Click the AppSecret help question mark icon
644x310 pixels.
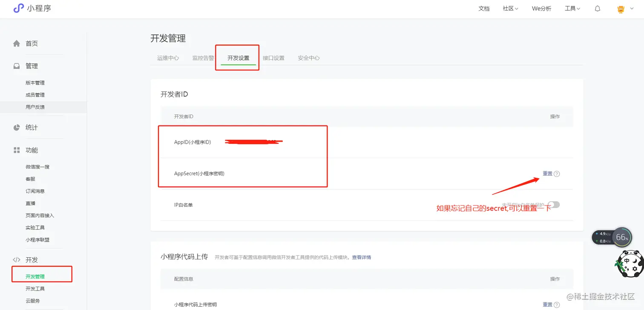pyautogui.click(x=557, y=174)
